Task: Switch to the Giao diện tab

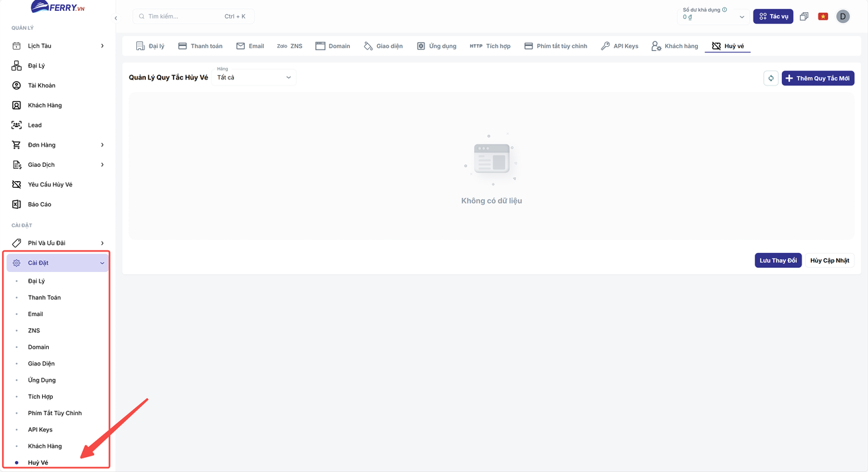Action: (x=383, y=46)
